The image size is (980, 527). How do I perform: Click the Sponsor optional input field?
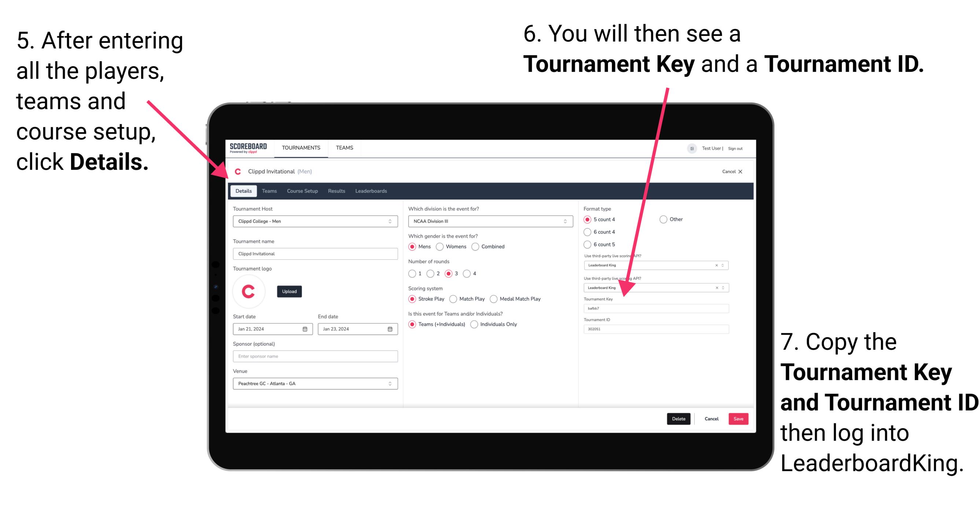[314, 356]
